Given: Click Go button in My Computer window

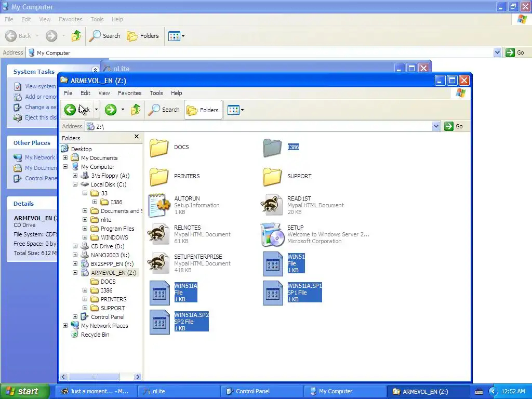Looking at the screenshot, I should click(x=515, y=52).
